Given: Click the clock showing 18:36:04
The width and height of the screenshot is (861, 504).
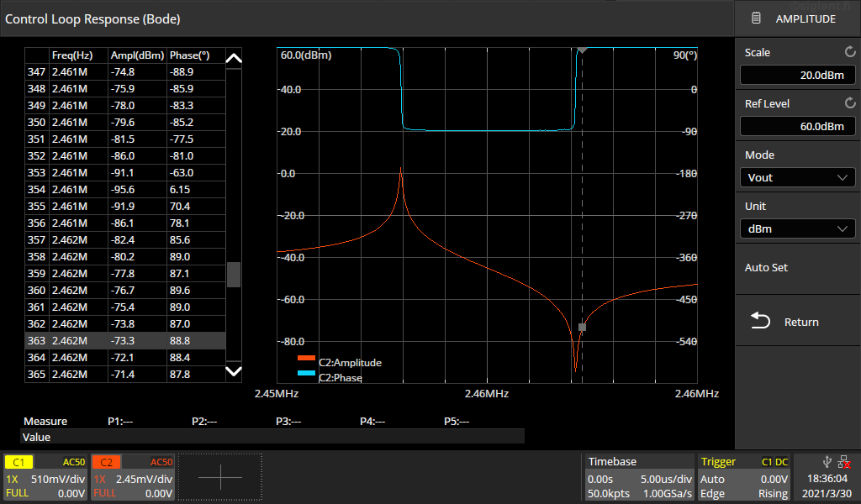Looking at the screenshot, I should tap(827, 478).
